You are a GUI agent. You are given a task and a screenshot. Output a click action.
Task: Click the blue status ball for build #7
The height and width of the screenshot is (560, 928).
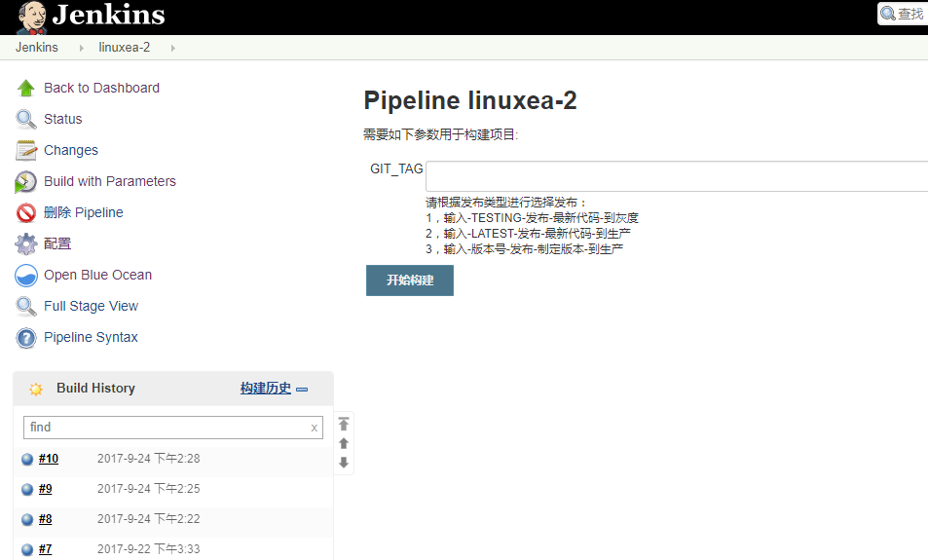27,549
